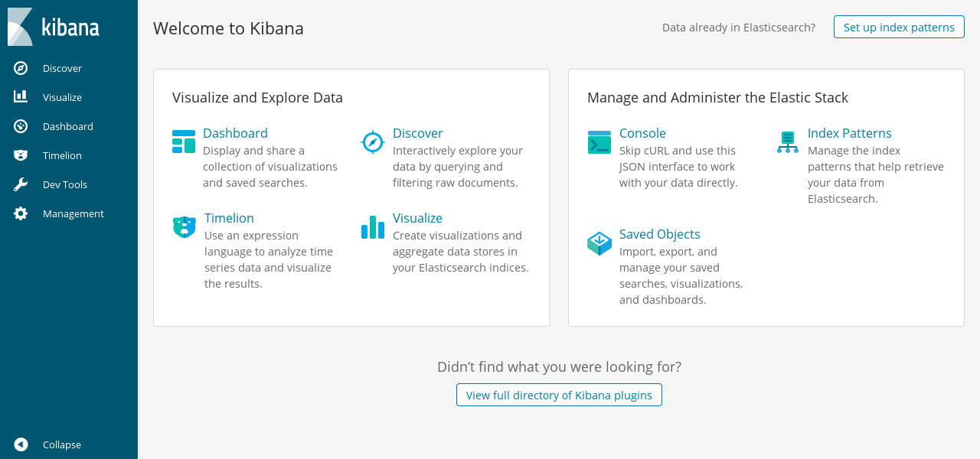980x459 pixels.
Task: Open Dev Tools from the sidebar
Action: [x=65, y=184]
